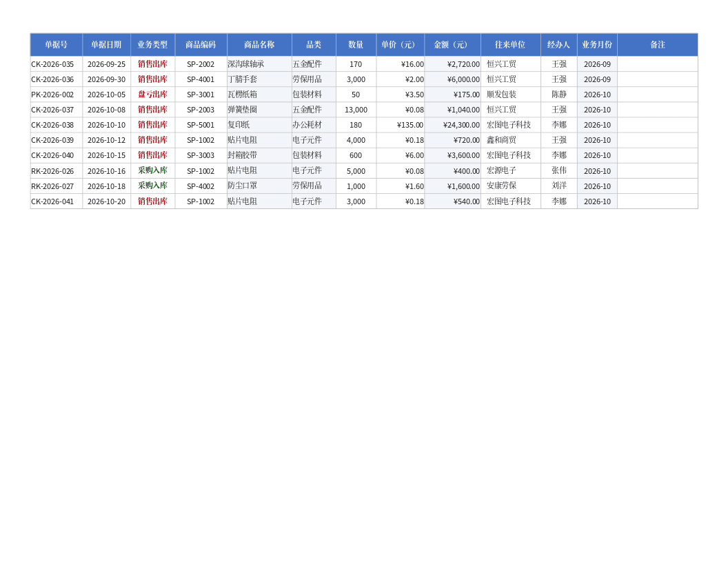728x563 pixels.
Task: Select the 单价（元）header cell
Action: [401, 45]
